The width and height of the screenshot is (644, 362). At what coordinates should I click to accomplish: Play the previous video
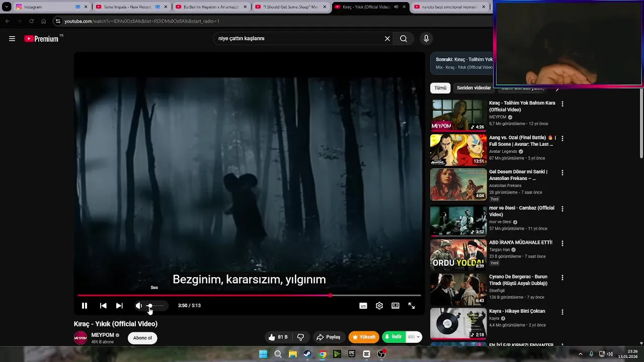pos(103,306)
